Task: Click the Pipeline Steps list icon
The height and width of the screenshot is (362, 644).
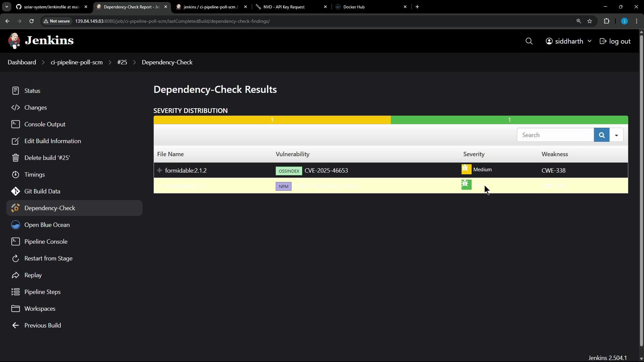Action: click(x=15, y=292)
